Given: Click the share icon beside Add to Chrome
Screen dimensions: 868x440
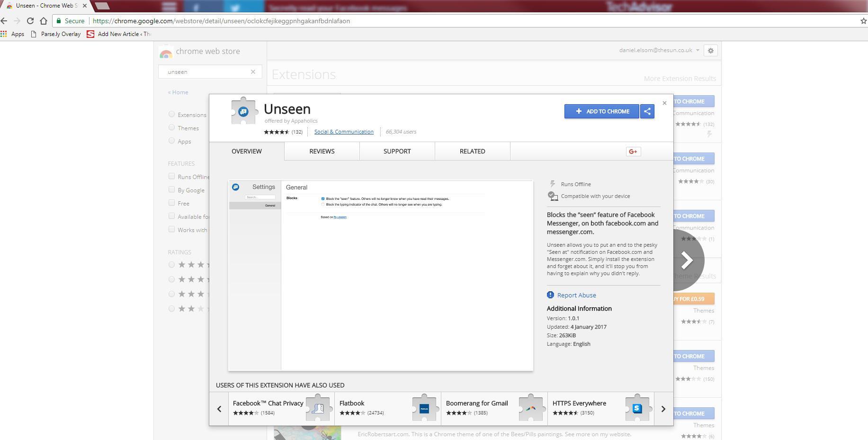Looking at the screenshot, I should point(647,111).
